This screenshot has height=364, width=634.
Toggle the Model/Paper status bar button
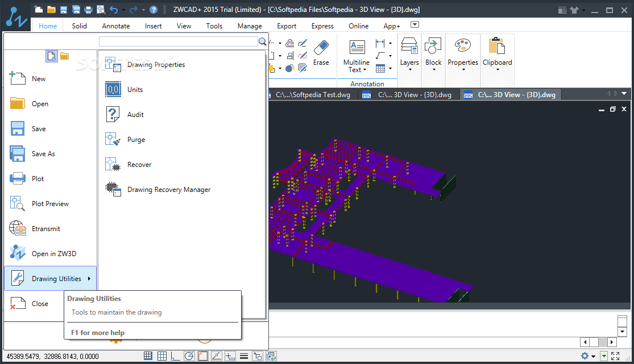point(271,356)
